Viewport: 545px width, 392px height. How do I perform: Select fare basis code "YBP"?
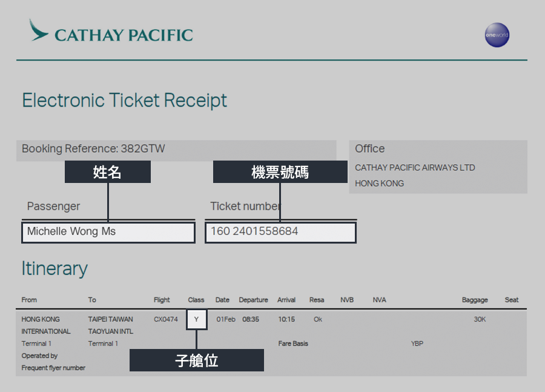coord(417,344)
